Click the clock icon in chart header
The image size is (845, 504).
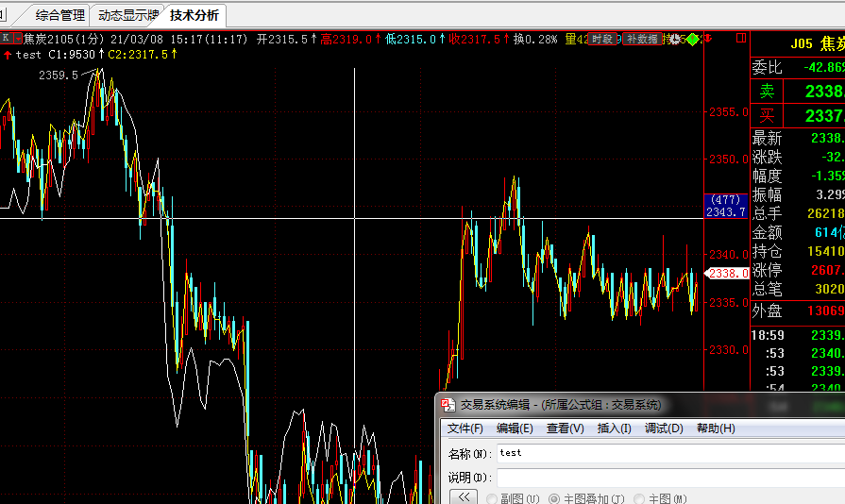[x=675, y=39]
